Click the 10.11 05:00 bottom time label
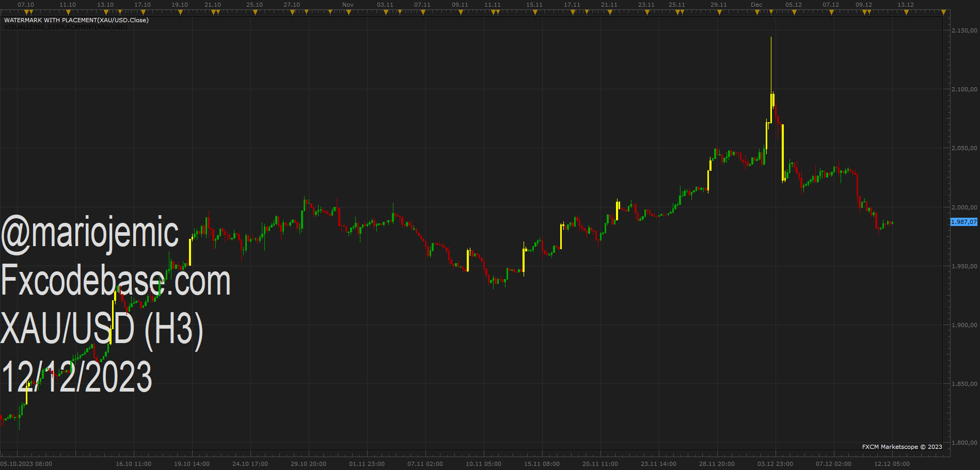 tap(483, 464)
